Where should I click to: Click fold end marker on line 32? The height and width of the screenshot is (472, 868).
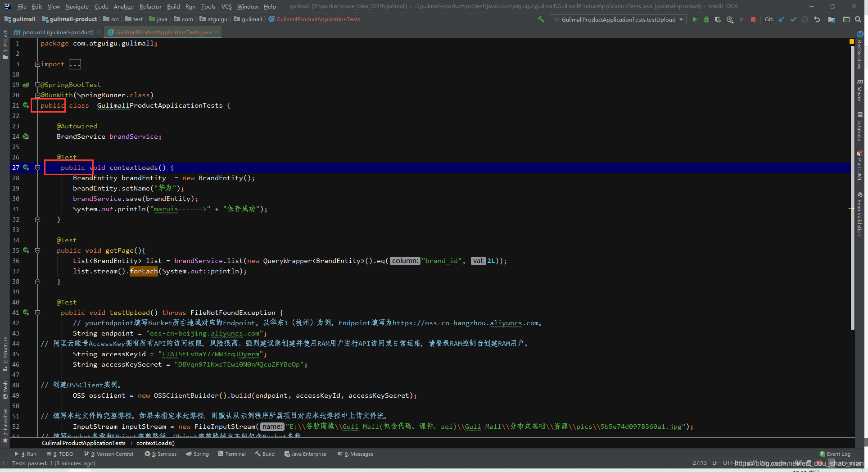pos(37,219)
